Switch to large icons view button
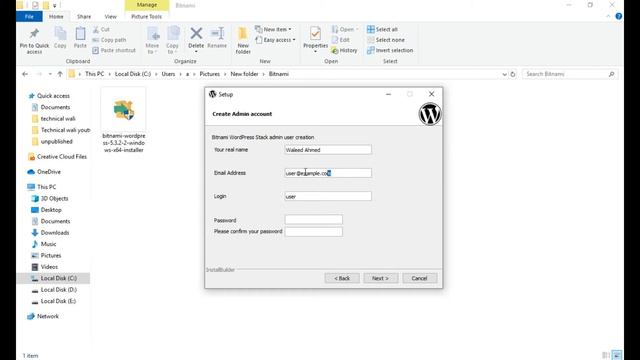640x360 pixels. 617,355
